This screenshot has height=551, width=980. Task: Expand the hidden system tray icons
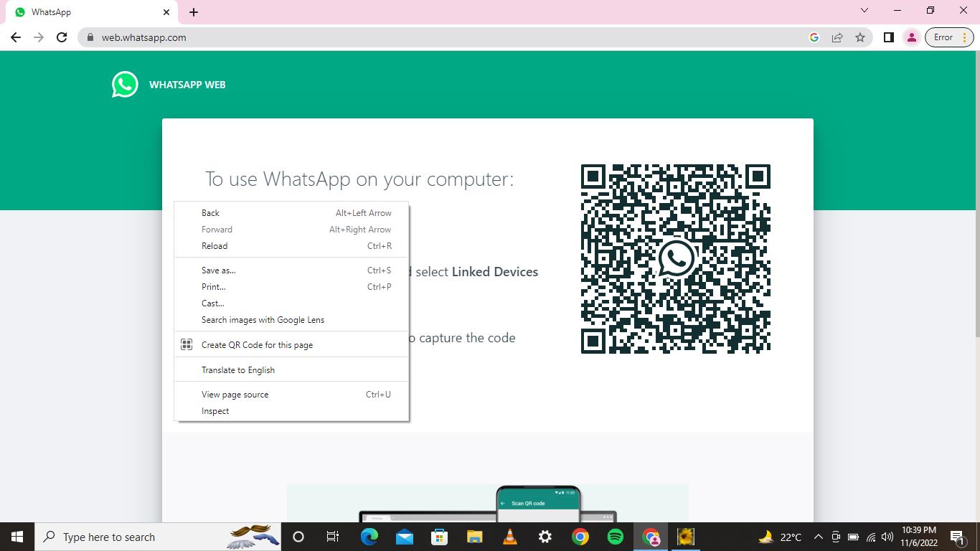(x=818, y=537)
